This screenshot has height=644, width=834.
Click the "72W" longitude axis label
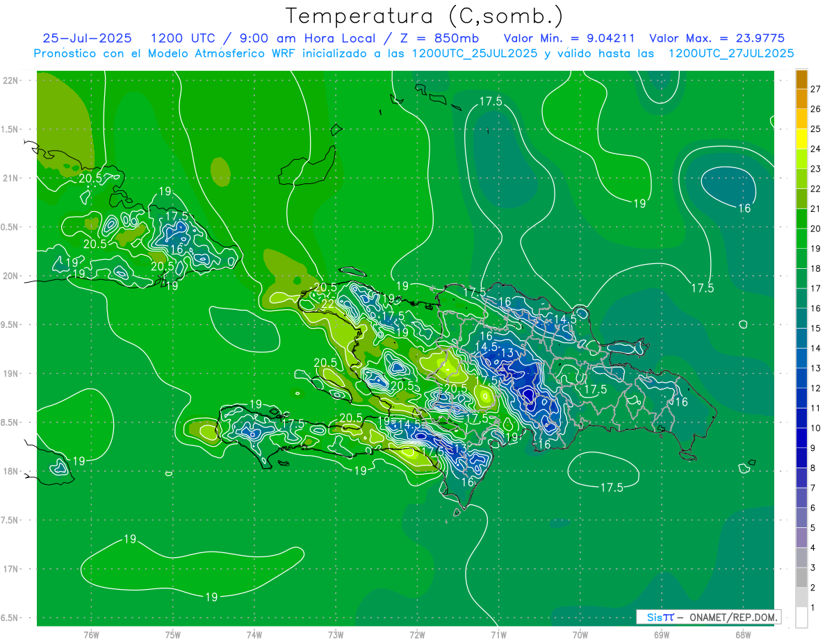tap(417, 634)
